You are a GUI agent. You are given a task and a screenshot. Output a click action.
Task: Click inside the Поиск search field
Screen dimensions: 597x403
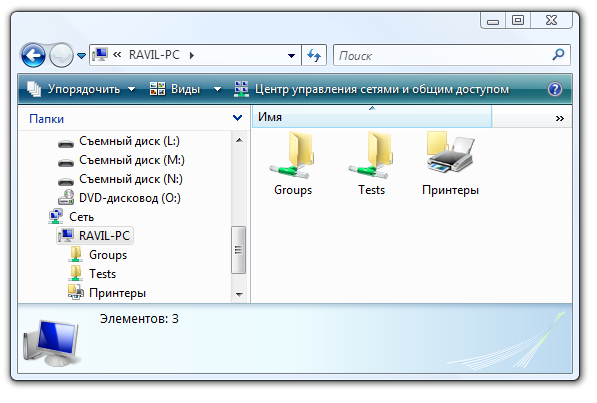coord(442,56)
